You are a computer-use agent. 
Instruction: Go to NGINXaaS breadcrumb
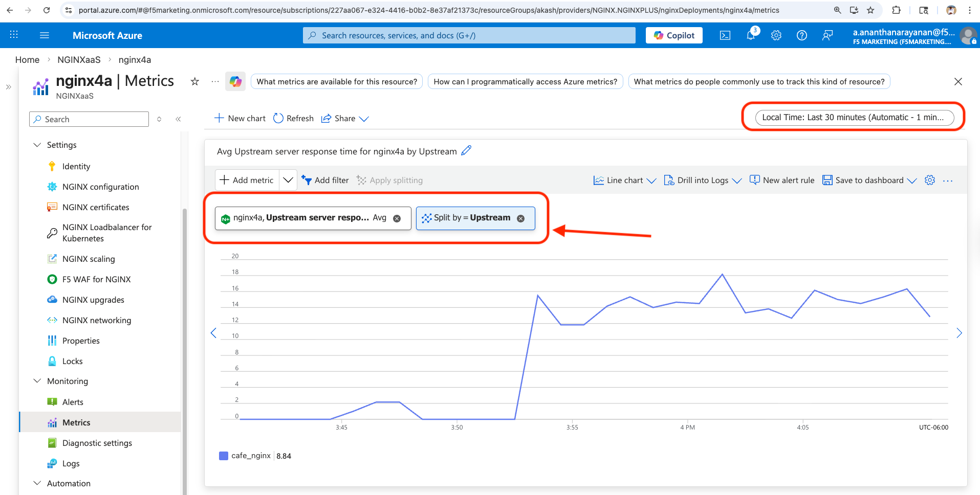[79, 60]
